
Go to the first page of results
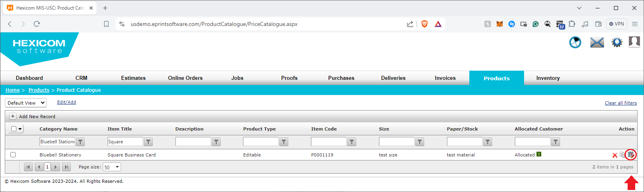[28, 167]
